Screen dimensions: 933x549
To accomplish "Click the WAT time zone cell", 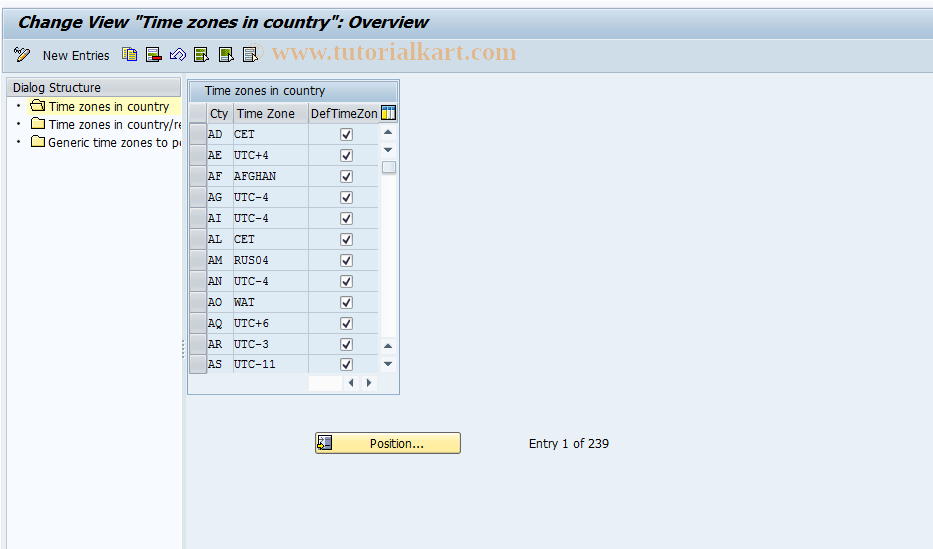I will (270, 302).
